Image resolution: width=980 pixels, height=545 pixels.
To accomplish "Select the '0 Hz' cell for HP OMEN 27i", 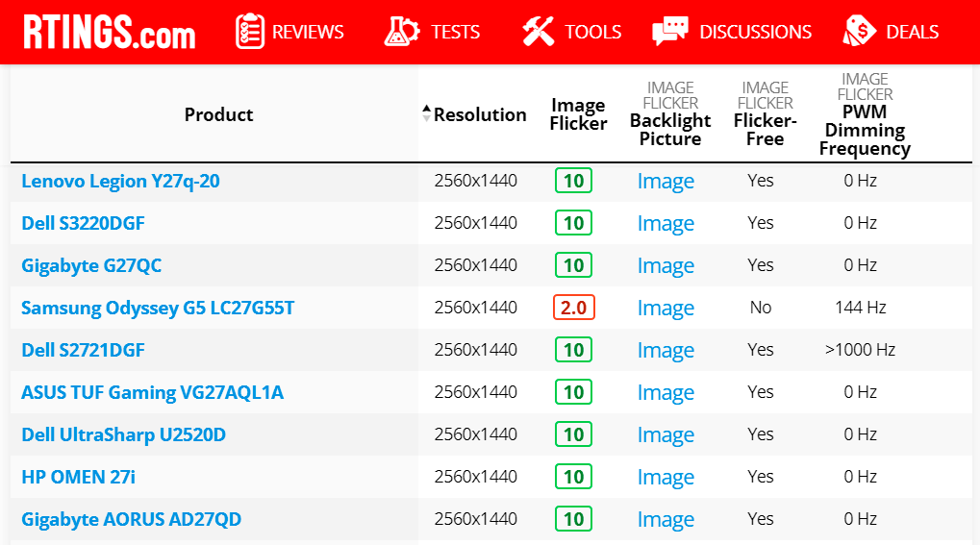I will tap(861, 477).
